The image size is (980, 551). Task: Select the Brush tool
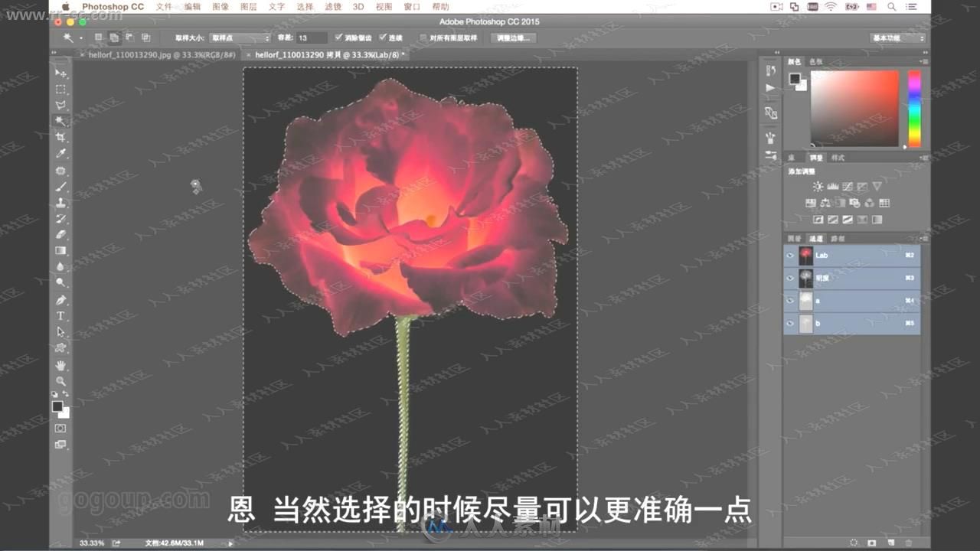pyautogui.click(x=60, y=187)
